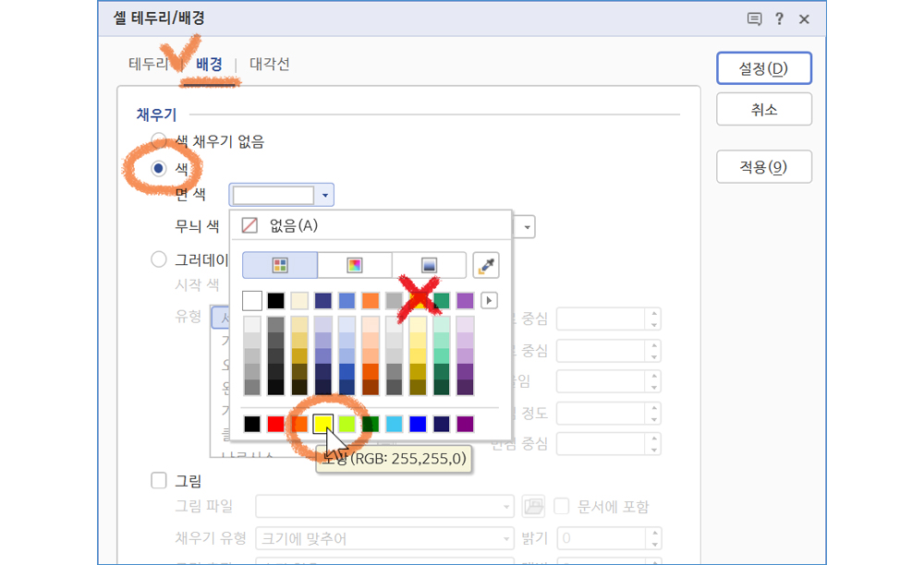This screenshot has height=565, width=924.
Task: Choose the purple swatch in theme color row
Action: tap(465, 301)
